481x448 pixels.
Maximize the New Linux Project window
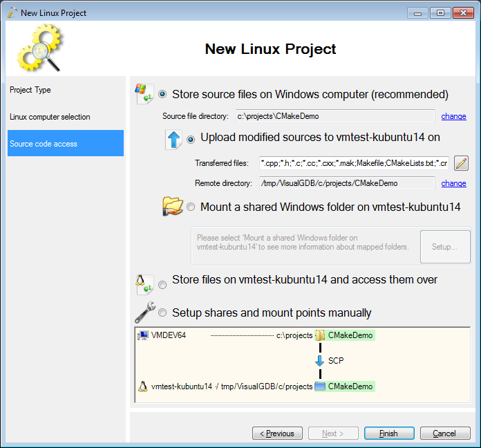[440, 13]
